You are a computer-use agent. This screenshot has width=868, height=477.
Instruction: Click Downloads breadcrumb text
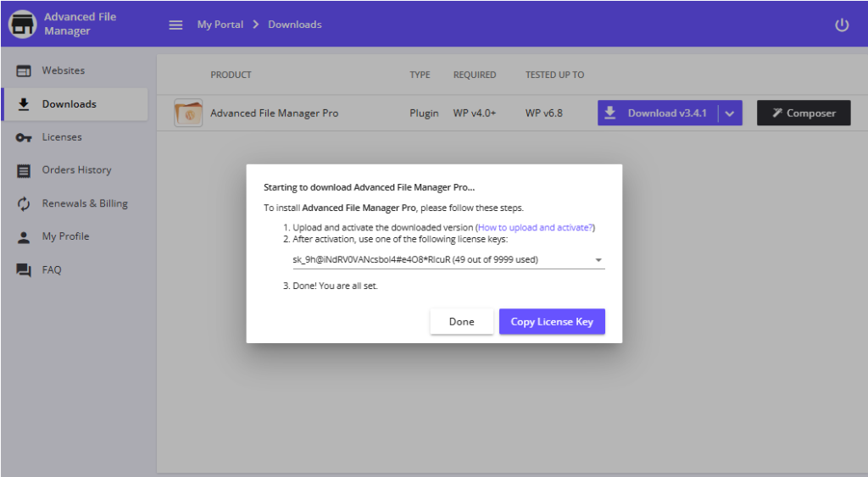point(295,25)
